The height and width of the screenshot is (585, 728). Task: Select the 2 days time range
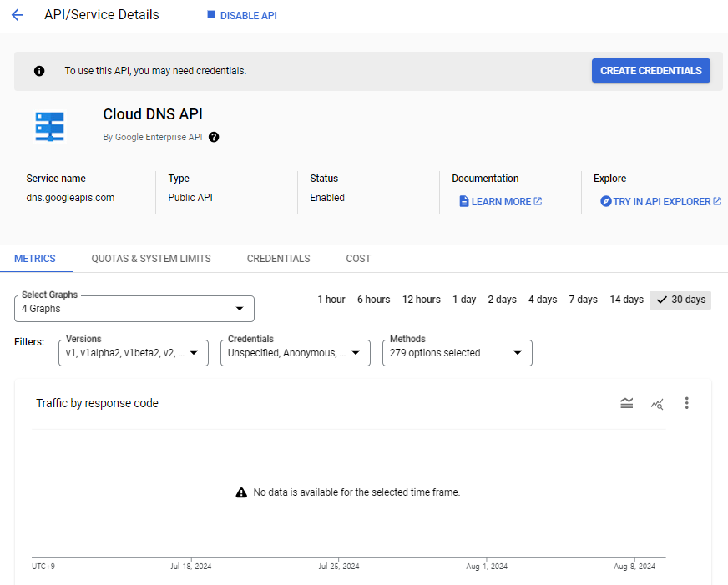point(503,300)
